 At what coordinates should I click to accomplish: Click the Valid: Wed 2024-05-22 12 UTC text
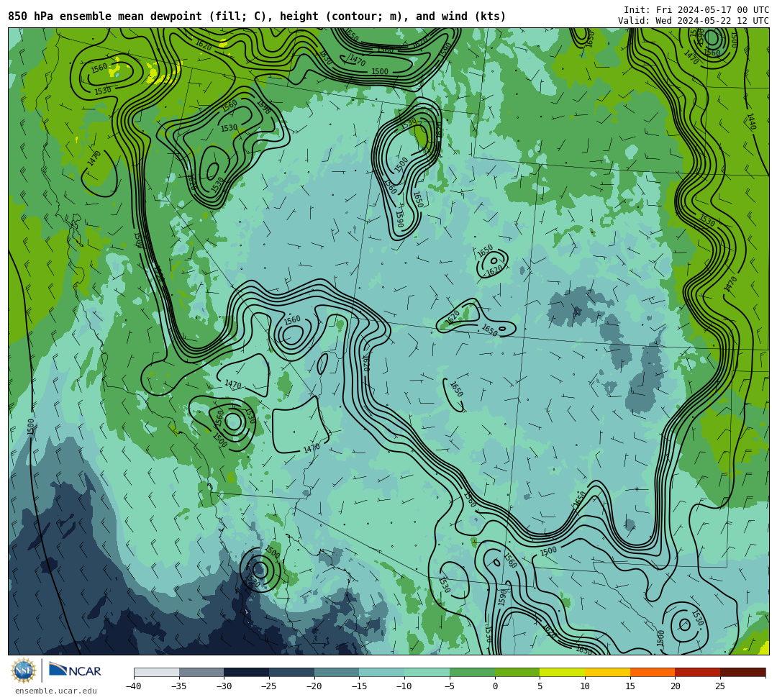click(694, 21)
